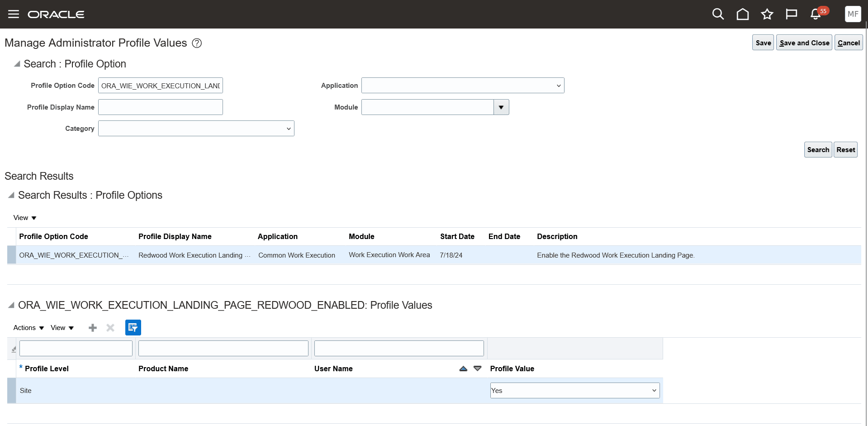This screenshot has height=426, width=868.
Task: Click the Search button
Action: coord(818,150)
